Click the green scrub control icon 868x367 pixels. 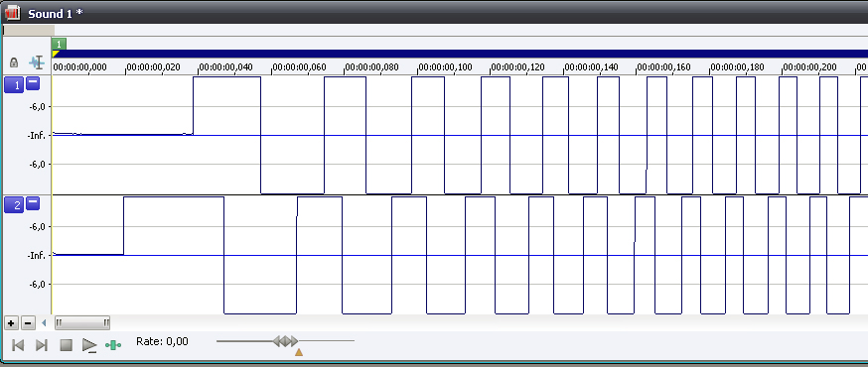(113, 345)
